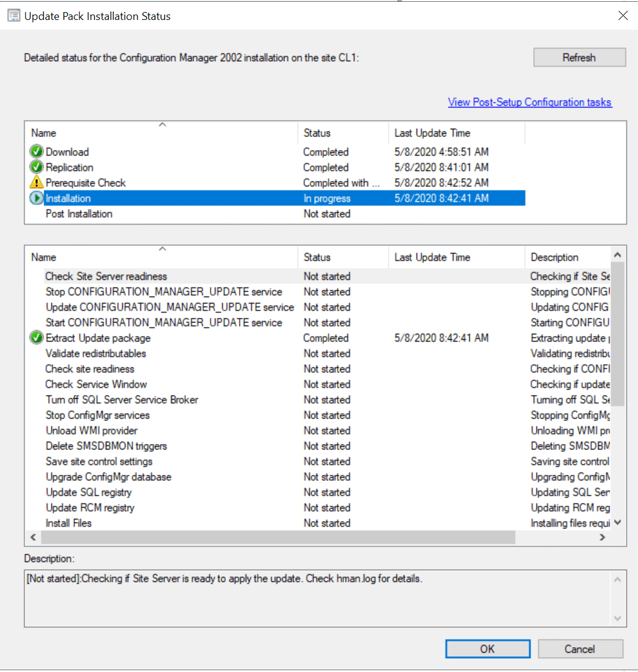Click the left arrow of horizontal scrollbar
Viewport: 638px width, 672px height.
(33, 538)
